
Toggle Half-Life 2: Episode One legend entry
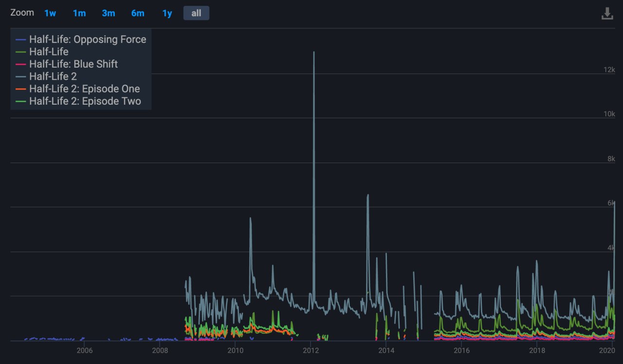(78, 89)
